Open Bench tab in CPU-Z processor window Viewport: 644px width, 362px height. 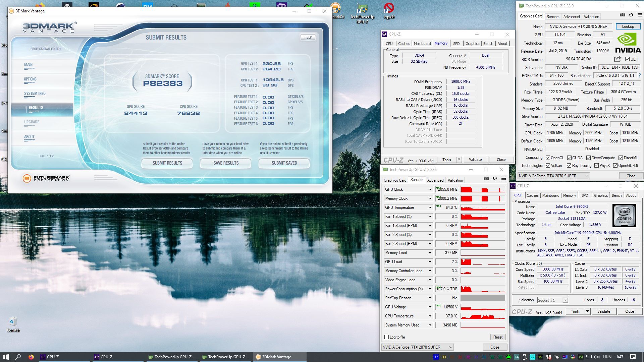tap(616, 195)
